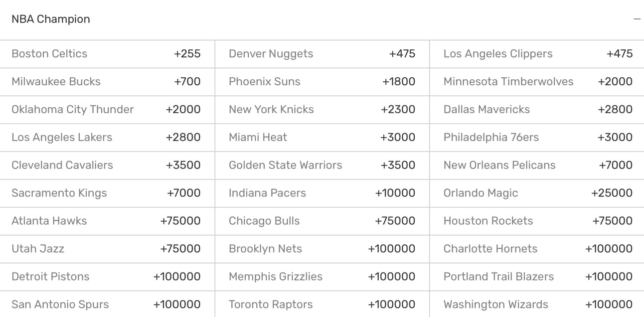The height and width of the screenshot is (317, 644).
Task: Choose Los Angeles Clippers +475 bet
Action: [537, 54]
